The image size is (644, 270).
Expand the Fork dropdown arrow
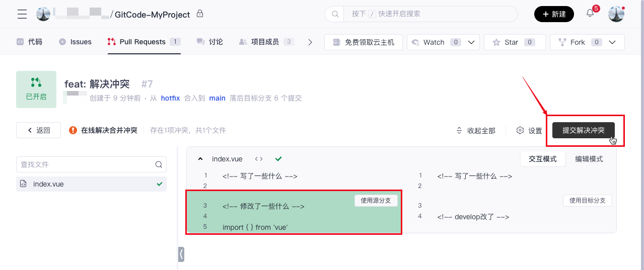click(x=612, y=42)
